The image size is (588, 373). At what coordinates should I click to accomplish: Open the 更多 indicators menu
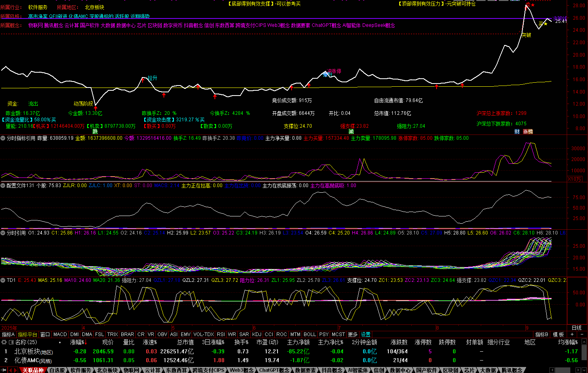(353, 334)
